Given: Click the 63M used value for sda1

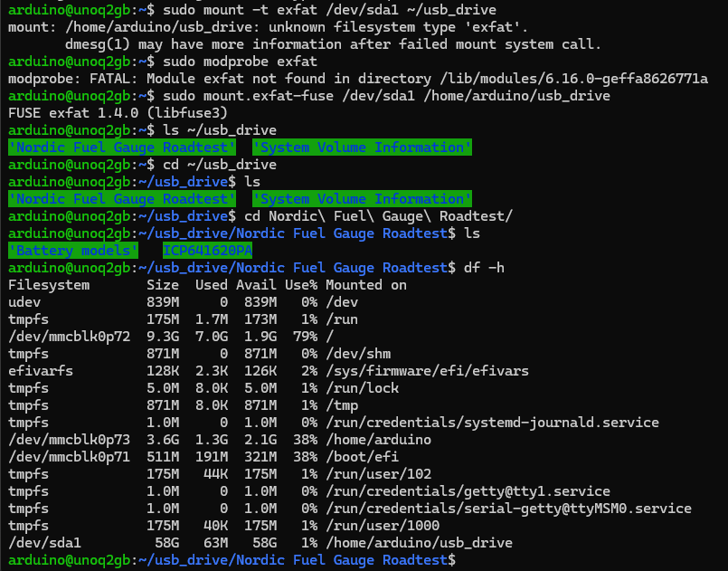Looking at the screenshot, I should pyautogui.click(x=216, y=543).
